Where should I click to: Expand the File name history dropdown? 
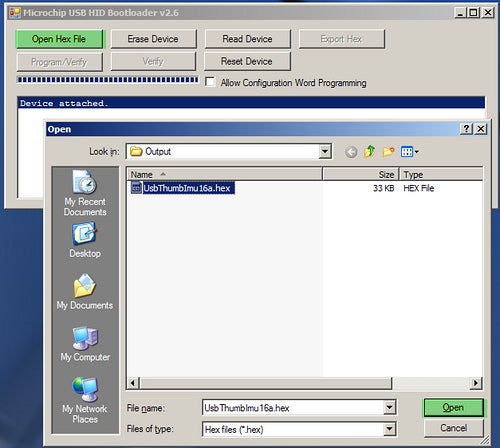tap(389, 408)
